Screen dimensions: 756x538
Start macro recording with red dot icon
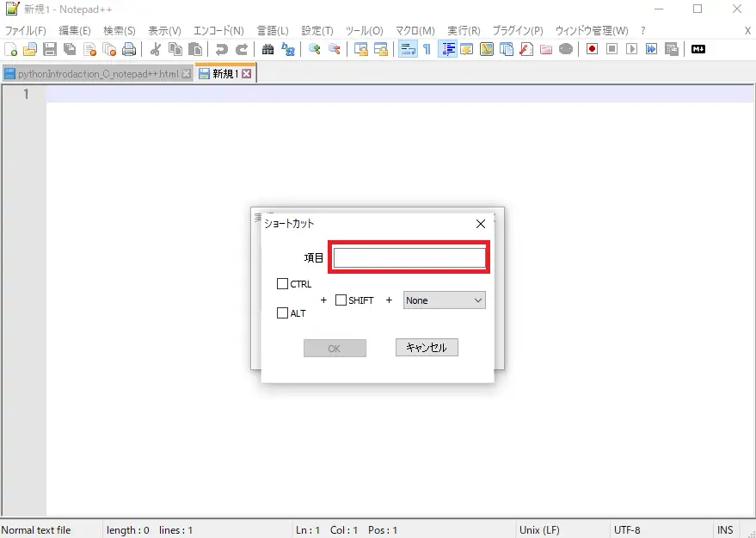(x=592, y=49)
